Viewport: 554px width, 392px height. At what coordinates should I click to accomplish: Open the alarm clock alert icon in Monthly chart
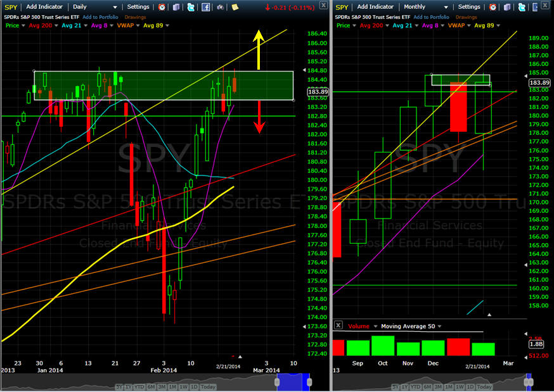[x=493, y=7]
